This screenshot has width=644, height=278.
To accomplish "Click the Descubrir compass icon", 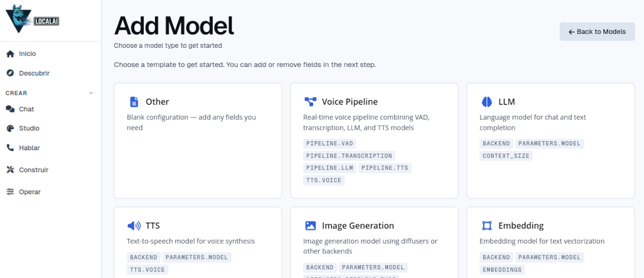I will pyautogui.click(x=10, y=73).
